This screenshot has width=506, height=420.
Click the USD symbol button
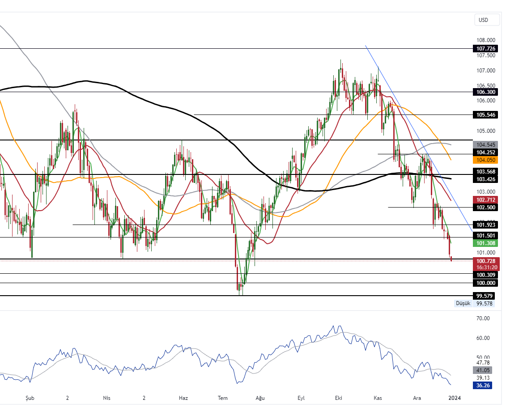[x=486, y=20]
